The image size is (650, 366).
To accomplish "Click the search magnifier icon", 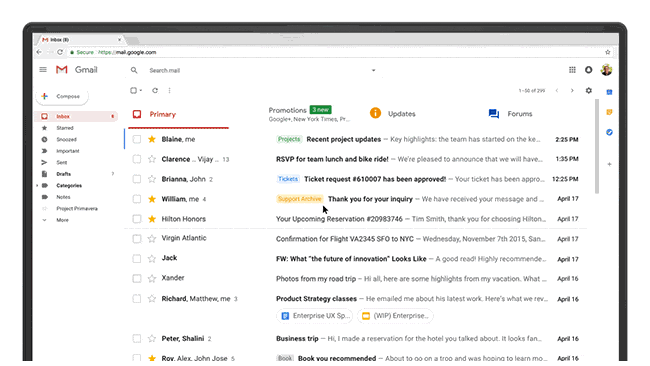I will (x=134, y=70).
